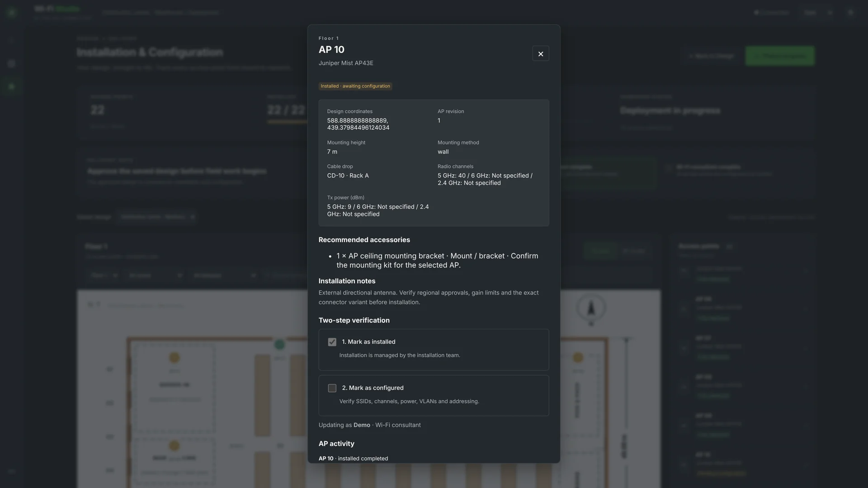Uncheck the Mark as installed checkbox

coord(332,342)
